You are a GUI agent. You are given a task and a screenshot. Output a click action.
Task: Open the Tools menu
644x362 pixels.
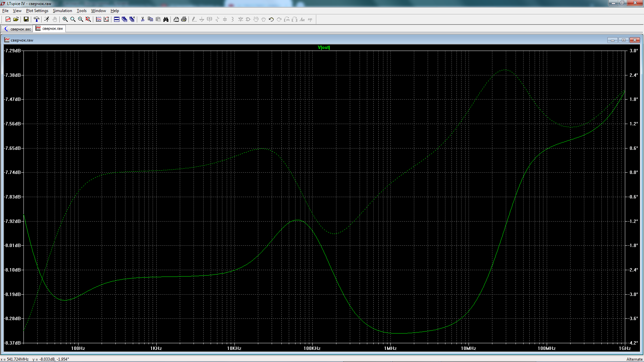[x=82, y=11]
